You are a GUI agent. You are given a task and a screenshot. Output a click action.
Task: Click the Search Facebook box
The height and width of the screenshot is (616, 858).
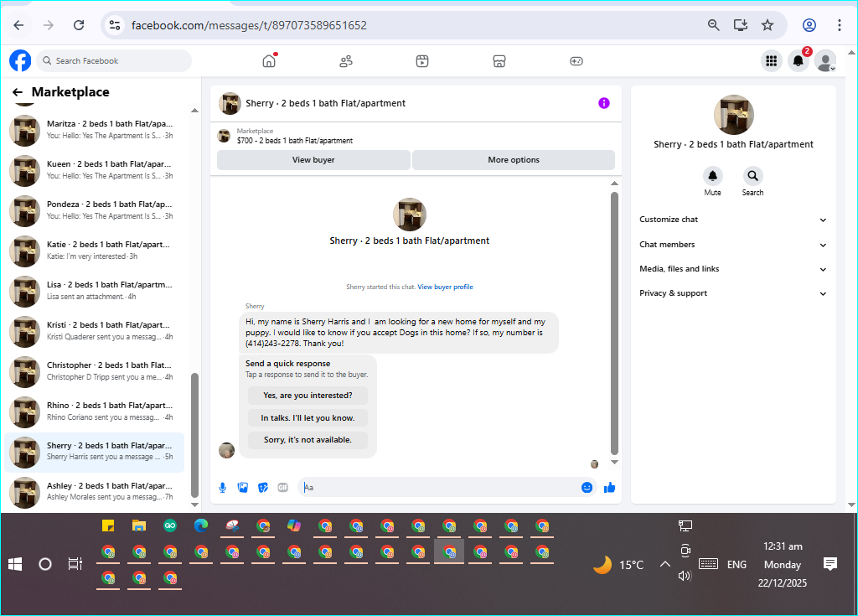[x=114, y=61]
